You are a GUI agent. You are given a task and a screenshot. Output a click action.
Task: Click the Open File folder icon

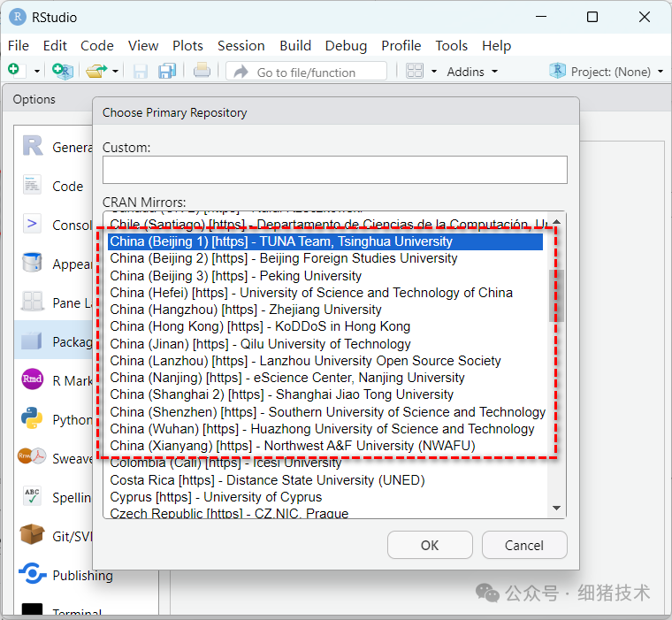[x=96, y=71]
